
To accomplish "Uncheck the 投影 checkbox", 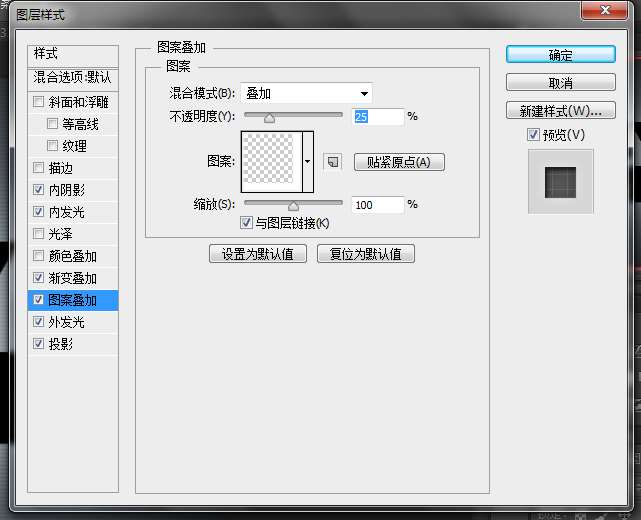I will pyautogui.click(x=38, y=344).
